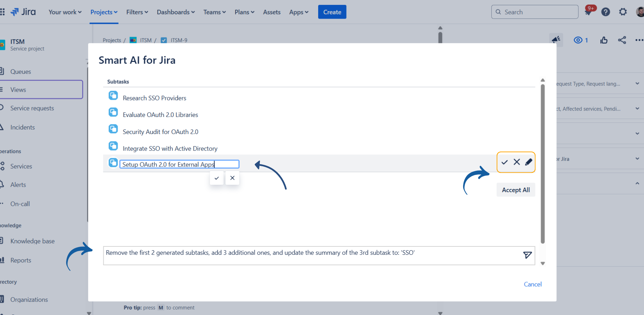Open Filters dropdown menu

[x=137, y=12]
